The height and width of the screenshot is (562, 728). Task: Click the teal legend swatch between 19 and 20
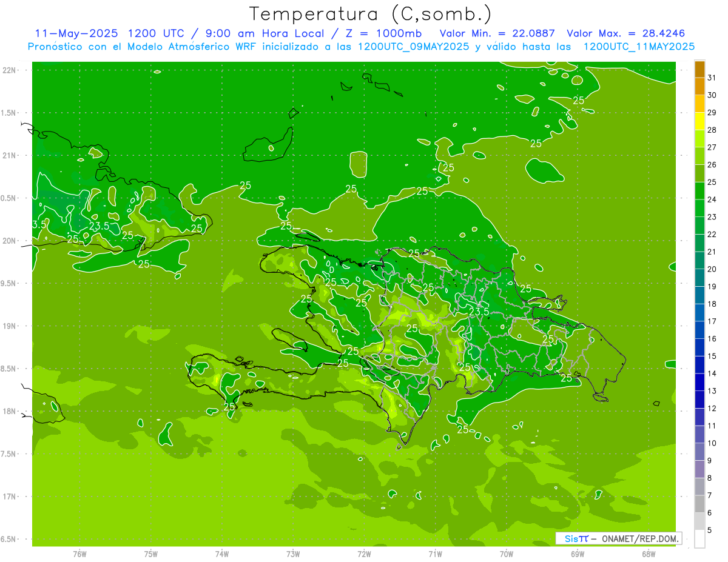700,278
